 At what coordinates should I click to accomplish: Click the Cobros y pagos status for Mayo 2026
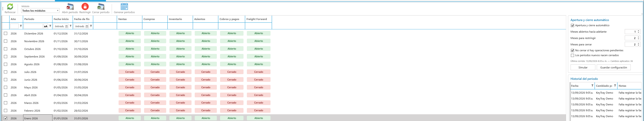coord(232,87)
